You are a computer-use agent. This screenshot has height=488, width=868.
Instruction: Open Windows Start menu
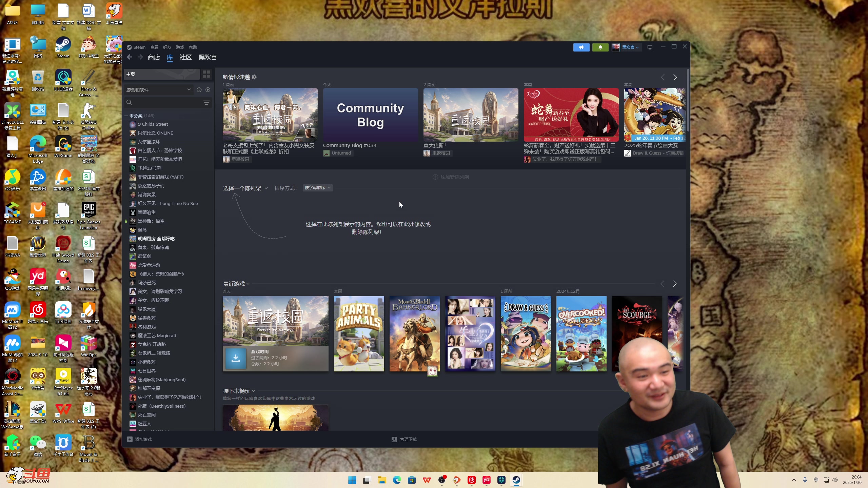click(352, 480)
